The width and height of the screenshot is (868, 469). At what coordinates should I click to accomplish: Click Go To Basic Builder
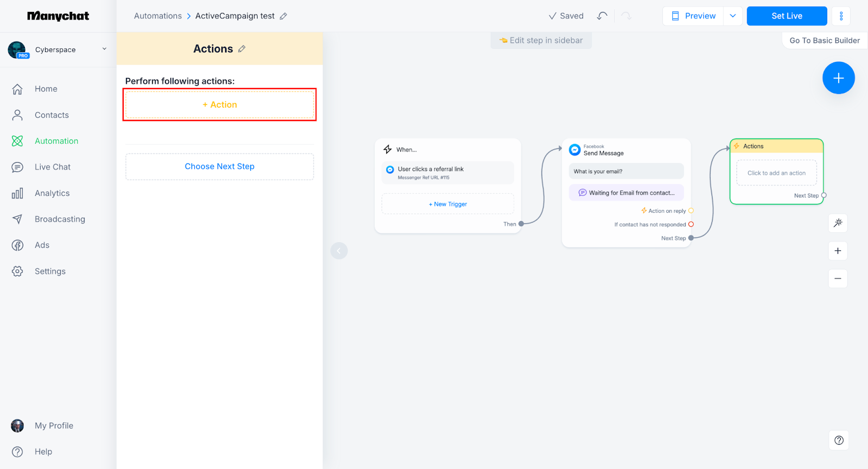(825, 40)
